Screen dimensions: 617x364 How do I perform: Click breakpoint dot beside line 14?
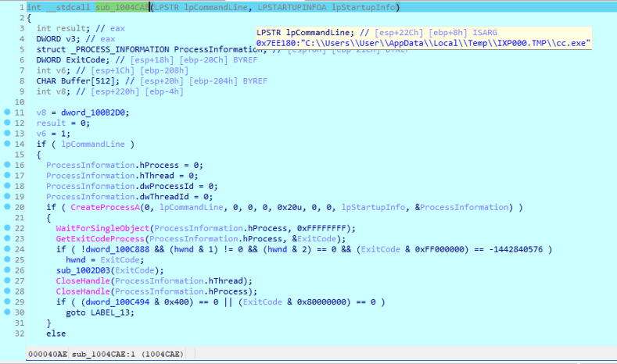[x=7, y=145]
